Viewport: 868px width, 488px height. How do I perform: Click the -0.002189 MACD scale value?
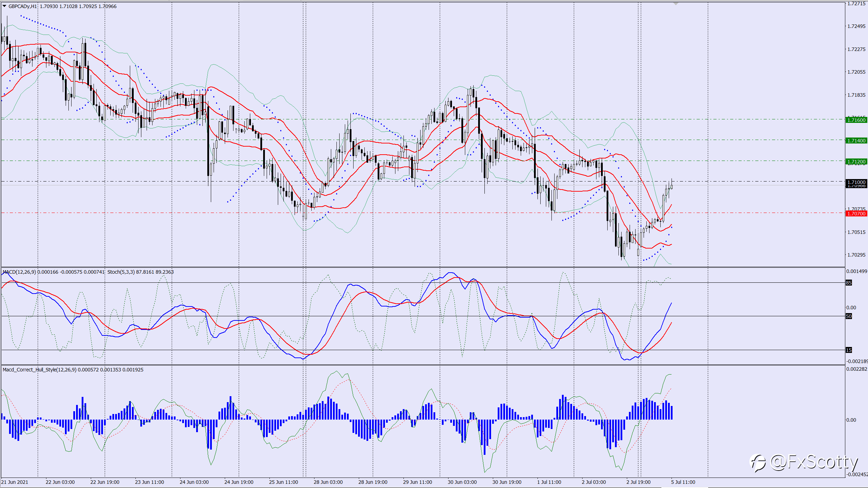click(857, 361)
